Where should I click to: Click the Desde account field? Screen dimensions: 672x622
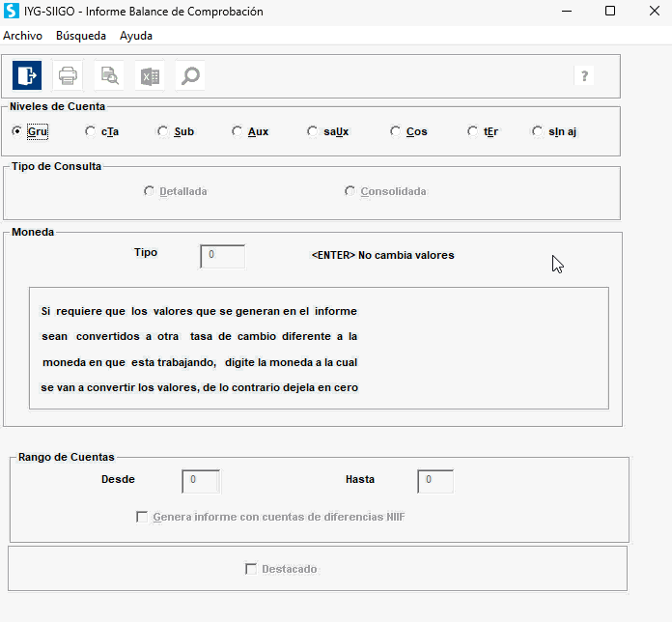pyautogui.click(x=201, y=481)
